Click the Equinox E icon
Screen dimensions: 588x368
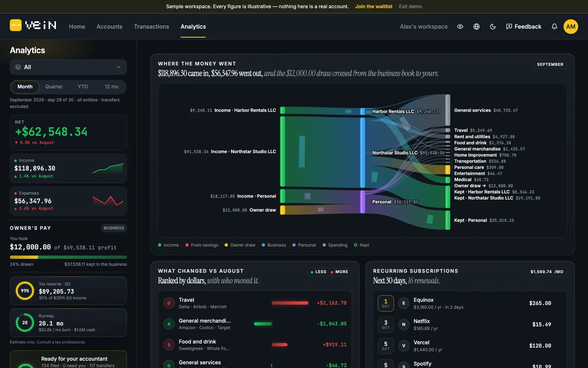pos(404,303)
